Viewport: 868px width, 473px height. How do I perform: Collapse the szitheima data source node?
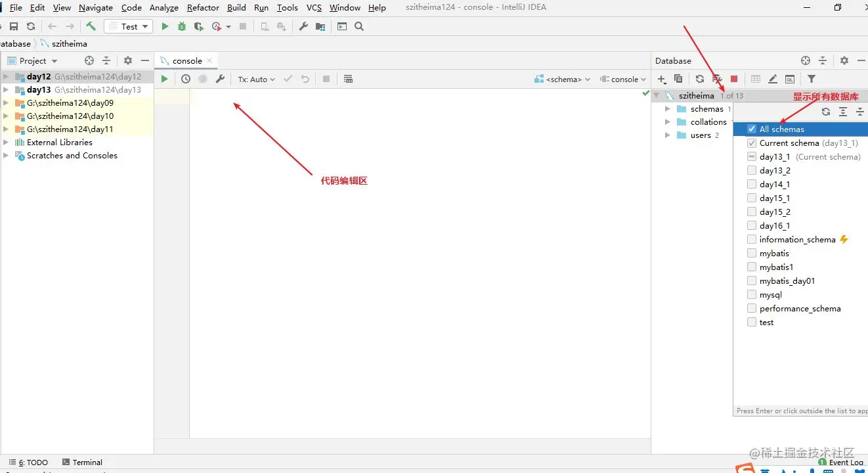coord(656,96)
